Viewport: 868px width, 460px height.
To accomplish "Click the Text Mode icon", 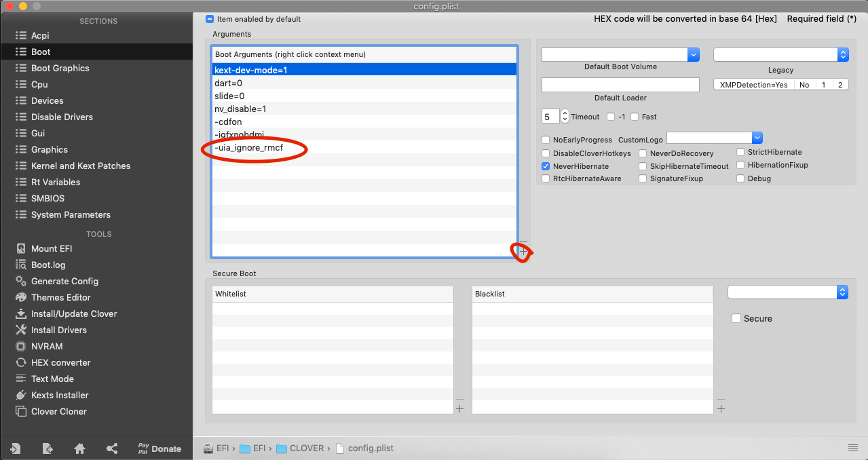I will (x=21, y=379).
